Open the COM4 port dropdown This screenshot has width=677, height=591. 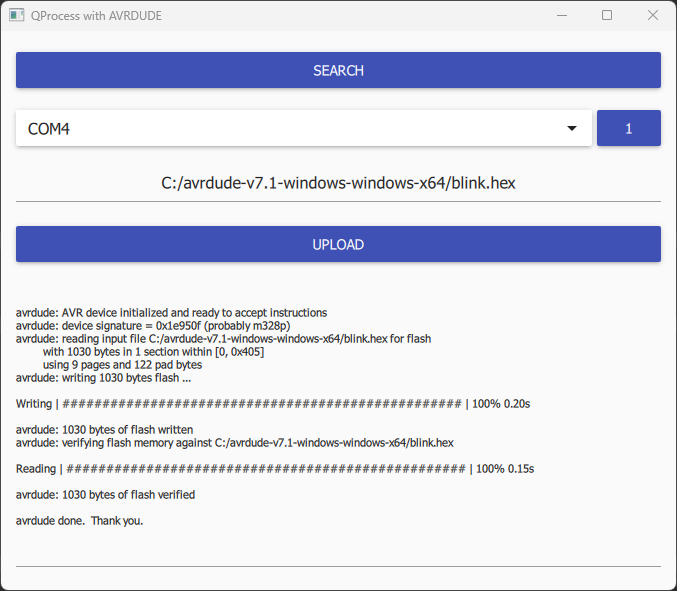tap(304, 128)
